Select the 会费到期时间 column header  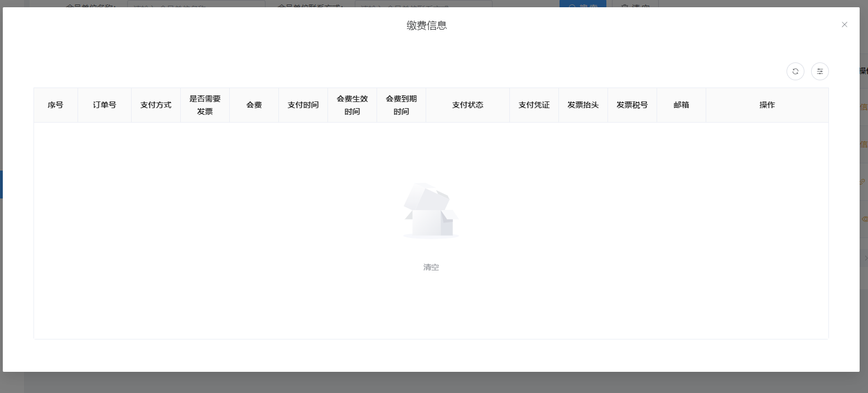pos(401,105)
